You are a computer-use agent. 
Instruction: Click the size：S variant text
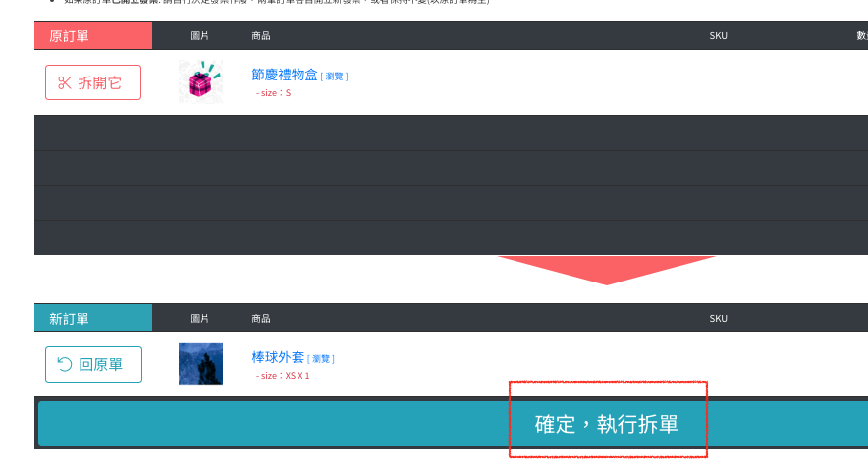(x=274, y=93)
